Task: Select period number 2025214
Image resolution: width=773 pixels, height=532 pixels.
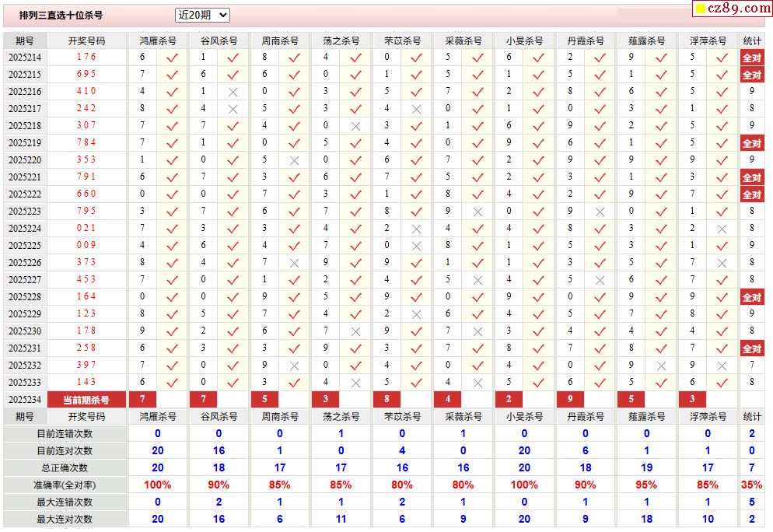Action: (x=25, y=58)
